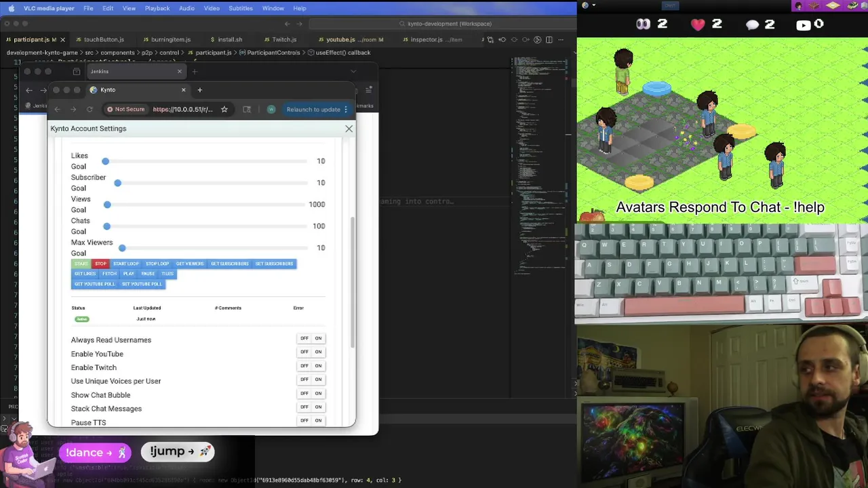Open a new tab in the Kynto window
This screenshot has height=488, width=868.
tap(199, 89)
